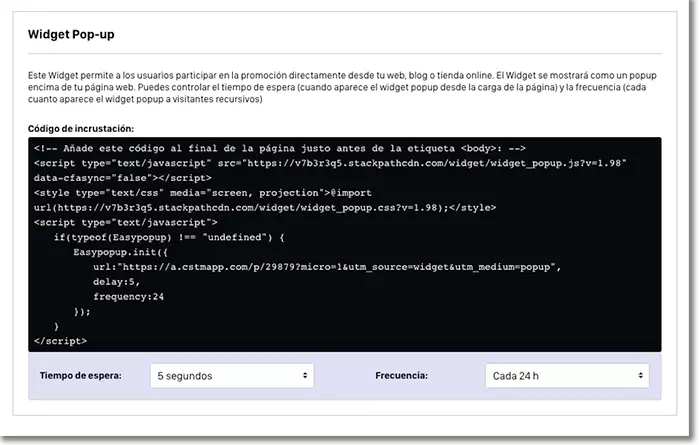The height and width of the screenshot is (445, 700).
Task: Click the 'Frecuencia:' label
Action: coord(401,375)
